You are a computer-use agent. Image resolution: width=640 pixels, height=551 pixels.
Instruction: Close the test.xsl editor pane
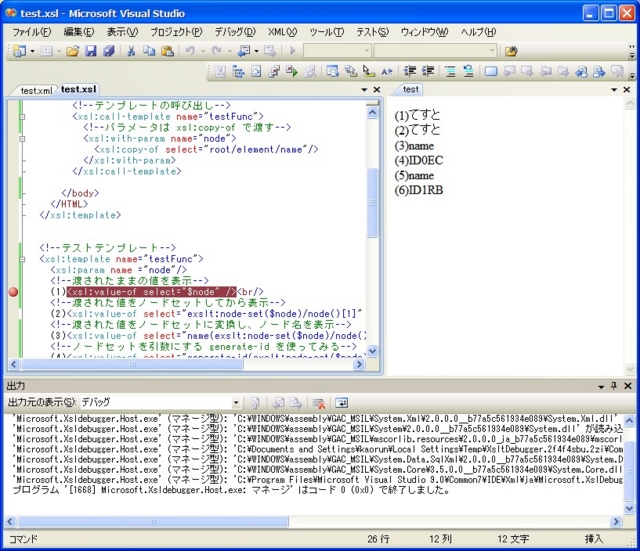click(377, 89)
